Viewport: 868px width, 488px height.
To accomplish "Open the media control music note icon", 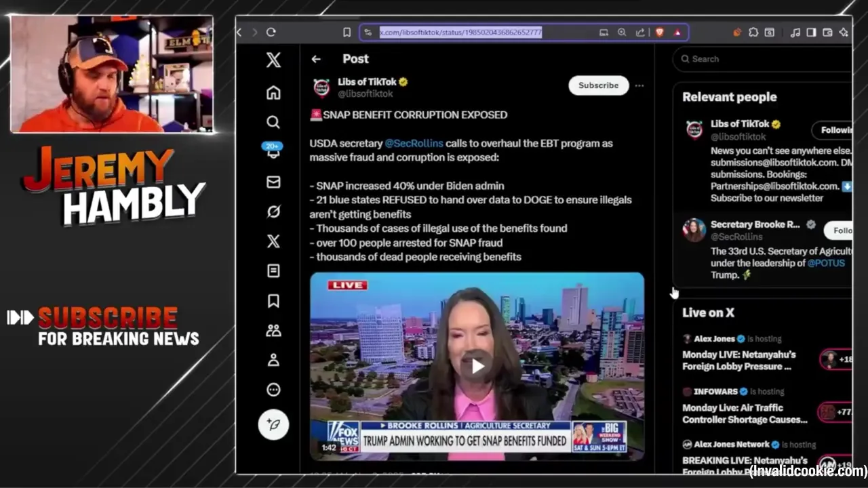I will [795, 32].
